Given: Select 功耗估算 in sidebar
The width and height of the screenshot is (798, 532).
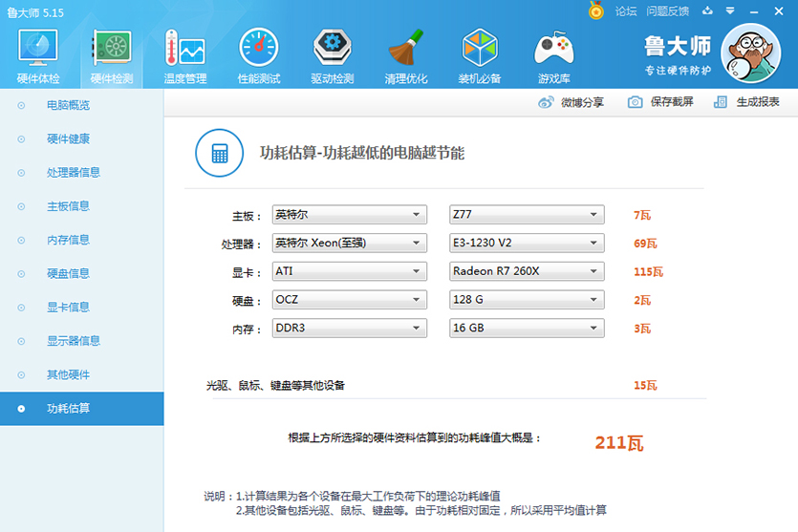Looking at the screenshot, I should [x=81, y=409].
